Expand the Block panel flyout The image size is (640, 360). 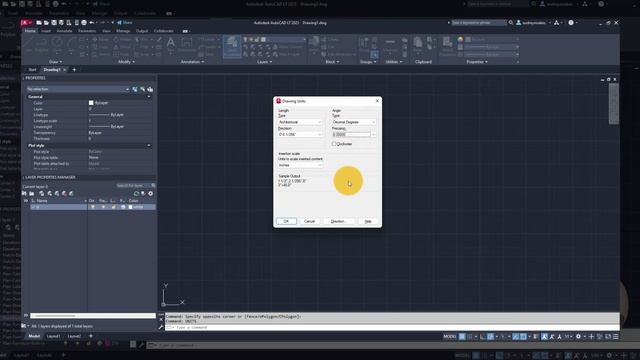pos(332,62)
